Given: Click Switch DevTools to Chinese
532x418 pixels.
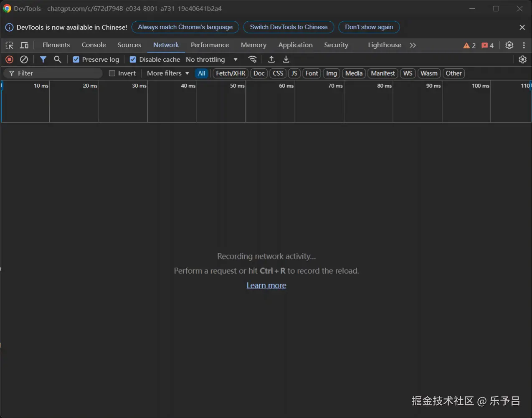Looking at the screenshot, I should click(289, 27).
